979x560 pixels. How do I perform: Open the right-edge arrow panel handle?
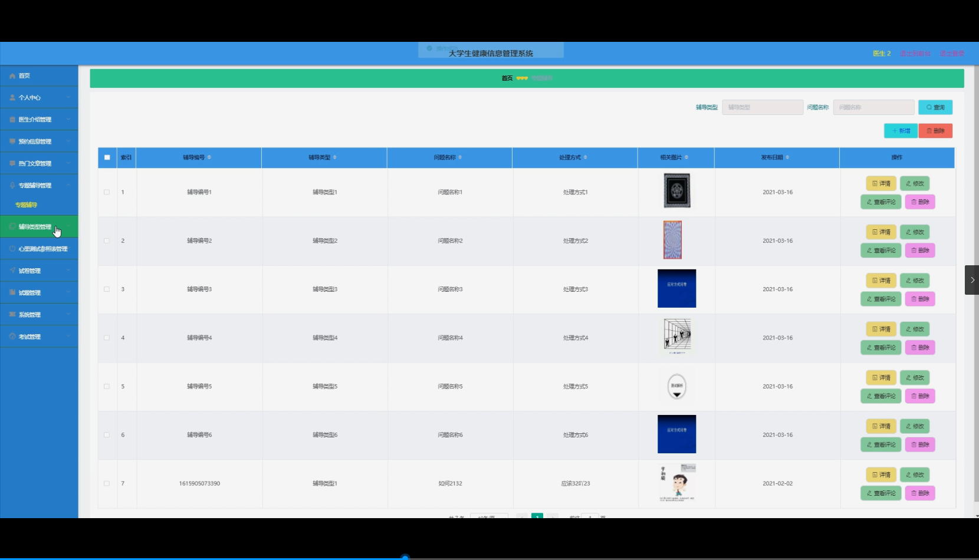pyautogui.click(x=972, y=280)
